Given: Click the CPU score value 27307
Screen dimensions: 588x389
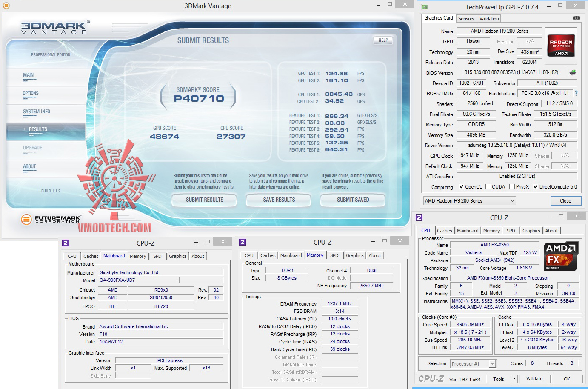Looking at the screenshot, I should 231,137.
